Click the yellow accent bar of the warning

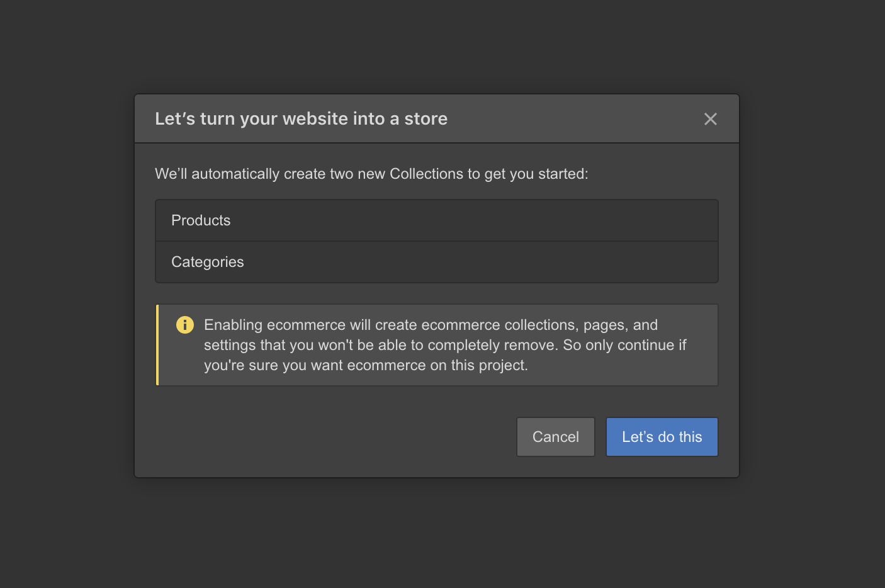click(x=156, y=345)
